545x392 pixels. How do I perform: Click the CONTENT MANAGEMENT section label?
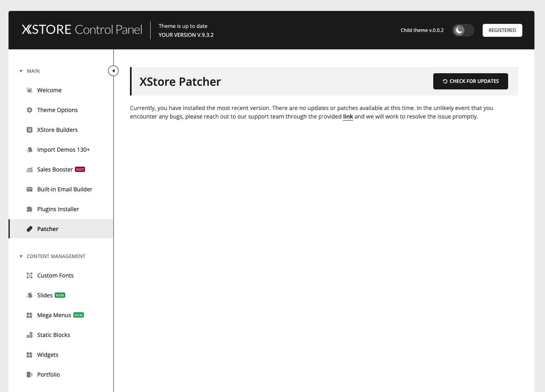(x=56, y=256)
